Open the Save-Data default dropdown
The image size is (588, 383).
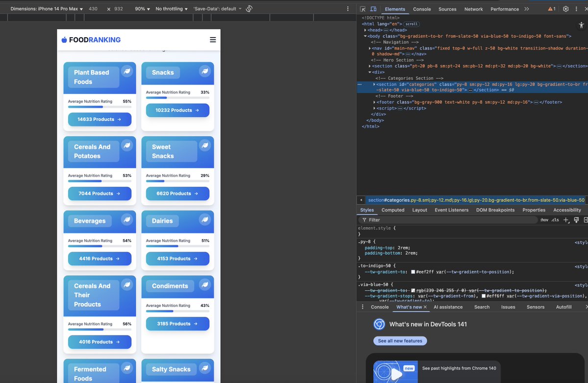click(218, 9)
